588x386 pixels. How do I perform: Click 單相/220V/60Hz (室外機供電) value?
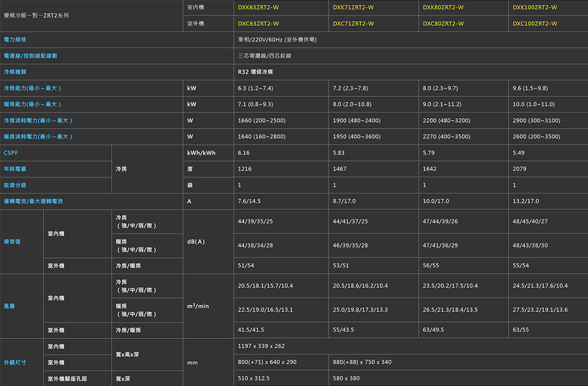point(277,40)
